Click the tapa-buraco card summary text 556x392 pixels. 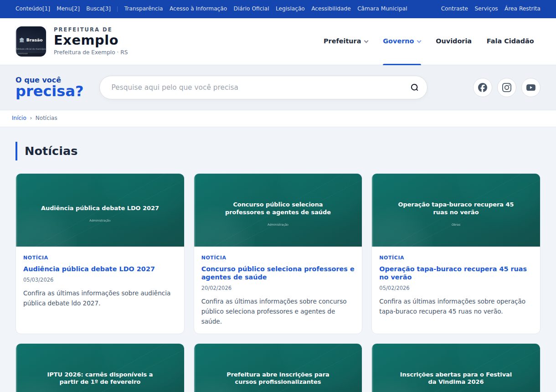click(452, 306)
